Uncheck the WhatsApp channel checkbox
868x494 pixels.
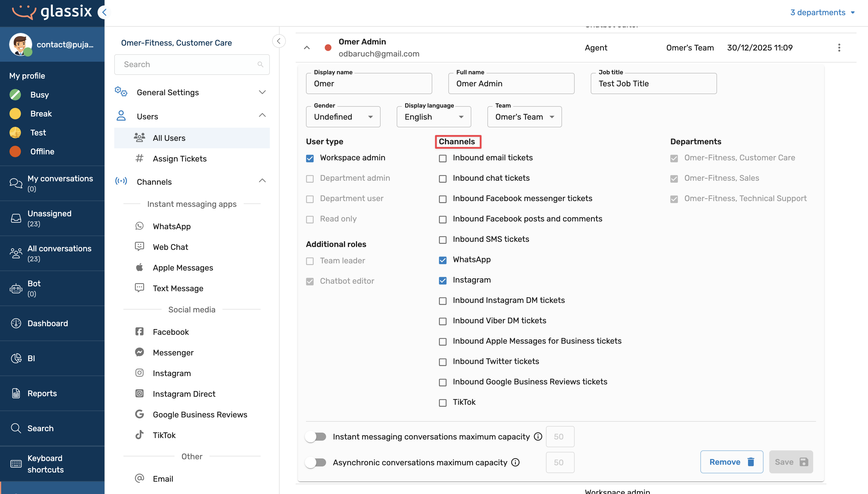pyautogui.click(x=442, y=260)
